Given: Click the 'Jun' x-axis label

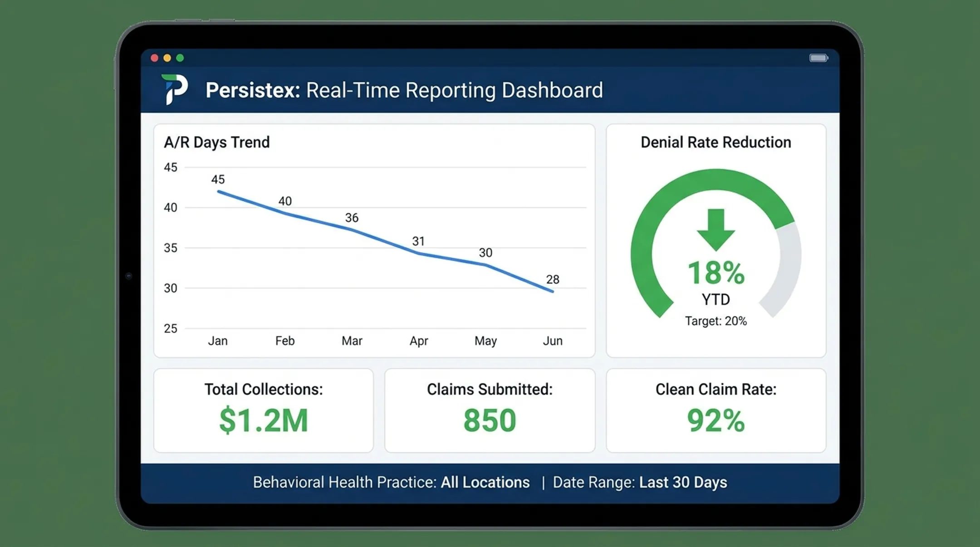Looking at the screenshot, I should tap(553, 341).
